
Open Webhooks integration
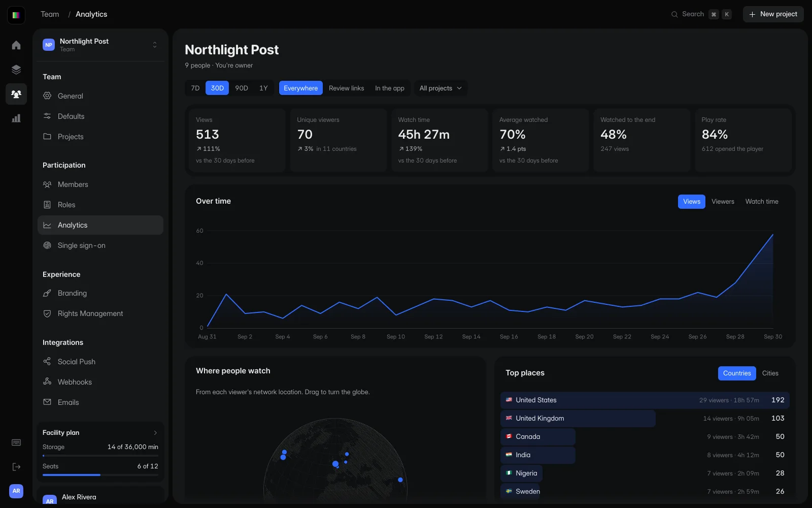click(100, 382)
